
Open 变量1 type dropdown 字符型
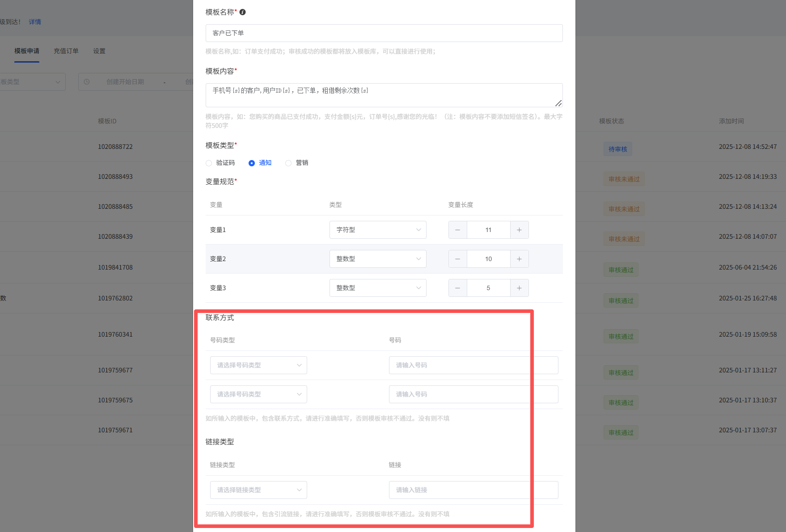pos(377,230)
